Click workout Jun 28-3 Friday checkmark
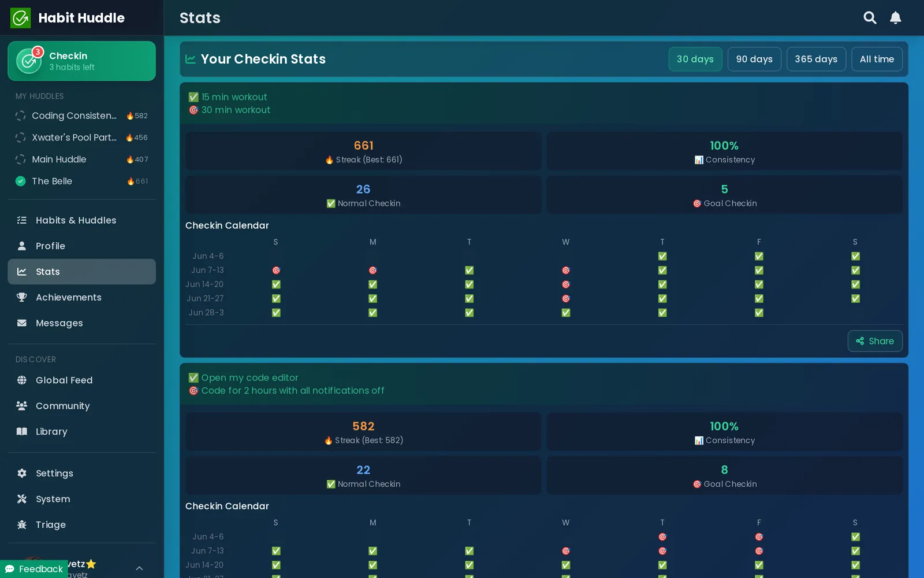 (x=759, y=313)
